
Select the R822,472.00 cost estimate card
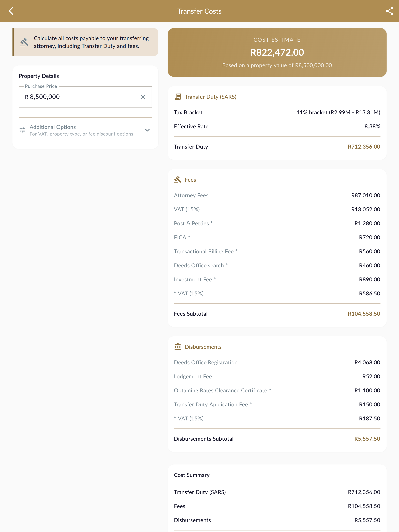point(277,52)
